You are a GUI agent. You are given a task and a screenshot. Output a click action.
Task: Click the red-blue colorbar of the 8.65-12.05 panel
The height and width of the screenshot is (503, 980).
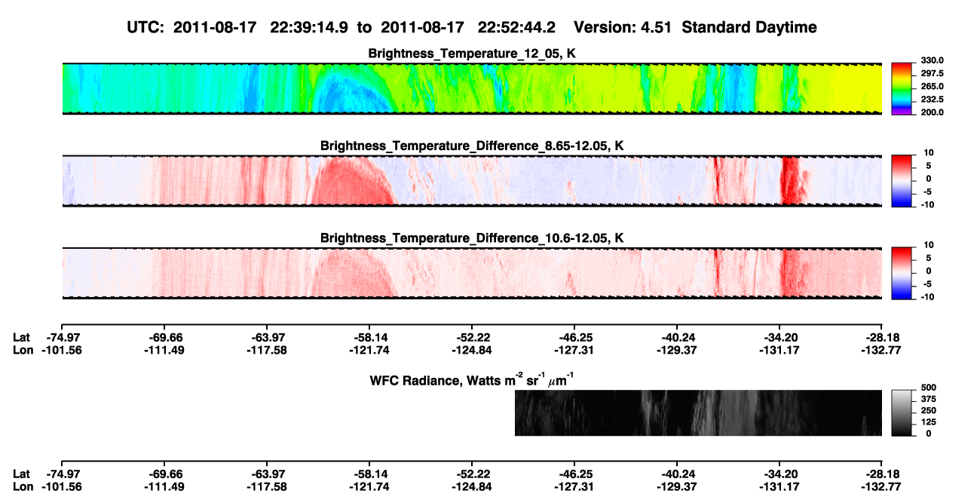tap(902, 179)
